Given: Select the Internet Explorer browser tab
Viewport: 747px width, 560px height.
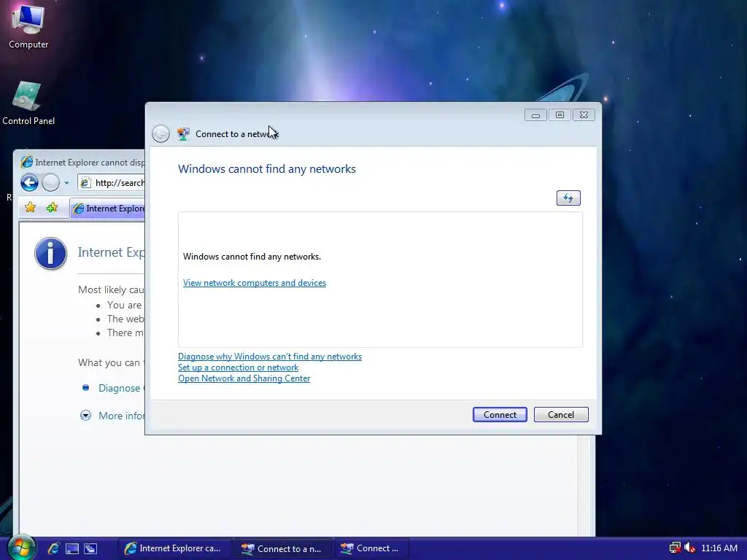Looking at the screenshot, I should coord(108,209).
